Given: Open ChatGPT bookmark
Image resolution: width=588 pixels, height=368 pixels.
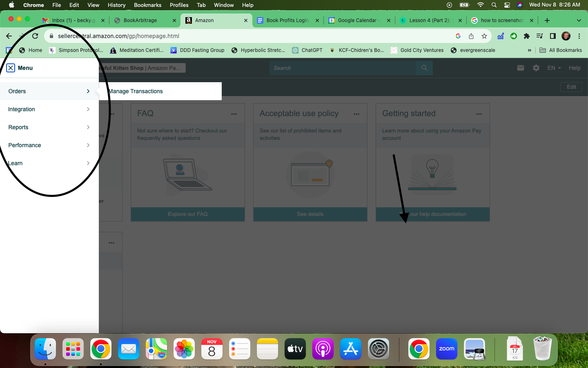Looking at the screenshot, I should tap(307, 50).
